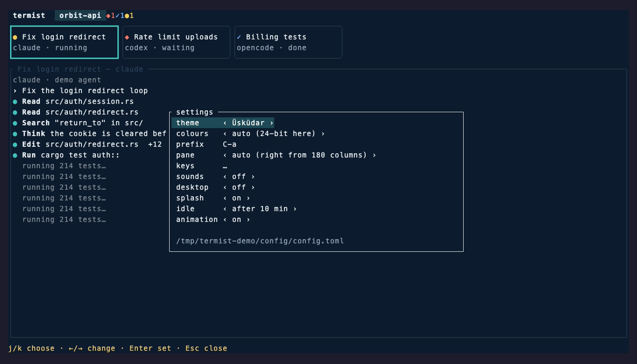
Task: Open the keys ellipsis setting
Action: tap(225, 166)
